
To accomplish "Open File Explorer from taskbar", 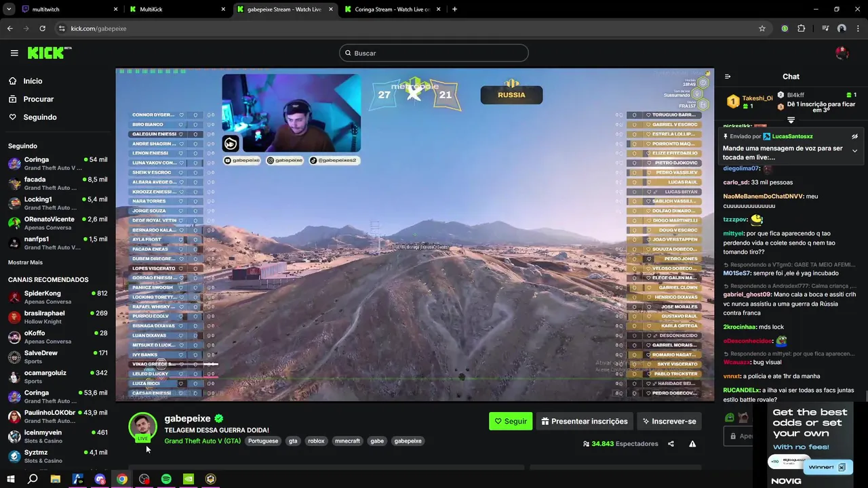I will [x=56, y=479].
